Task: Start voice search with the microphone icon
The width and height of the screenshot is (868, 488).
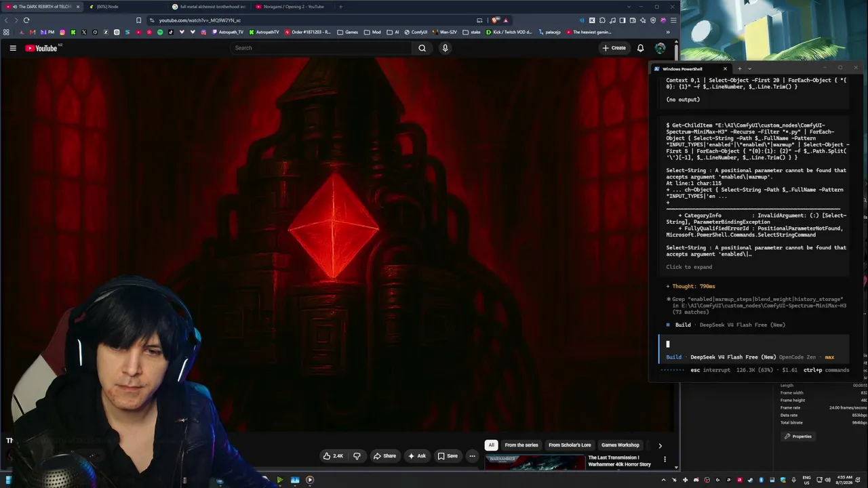Action: click(445, 48)
